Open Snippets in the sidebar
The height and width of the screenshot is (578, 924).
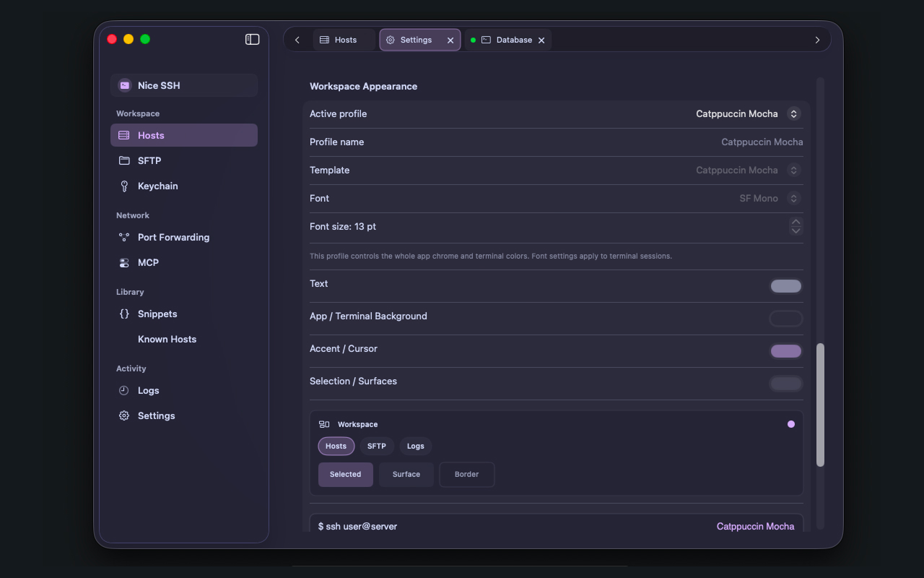tap(184, 314)
